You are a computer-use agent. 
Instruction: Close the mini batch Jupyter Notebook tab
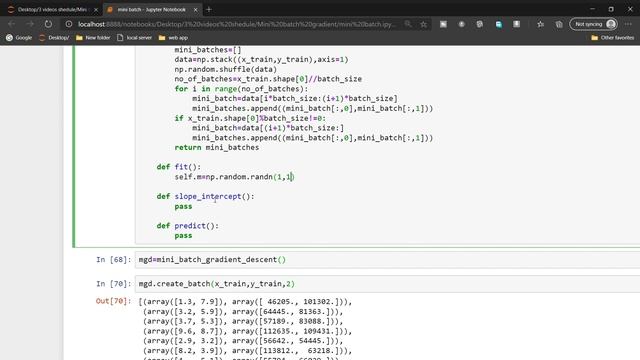coord(195,9)
